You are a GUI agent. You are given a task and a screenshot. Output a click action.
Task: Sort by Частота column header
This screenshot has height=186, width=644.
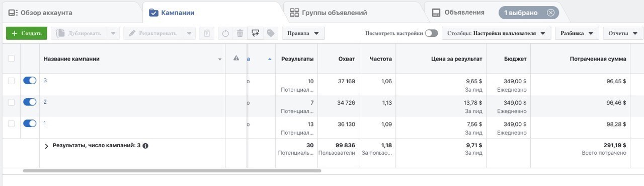tap(380, 58)
